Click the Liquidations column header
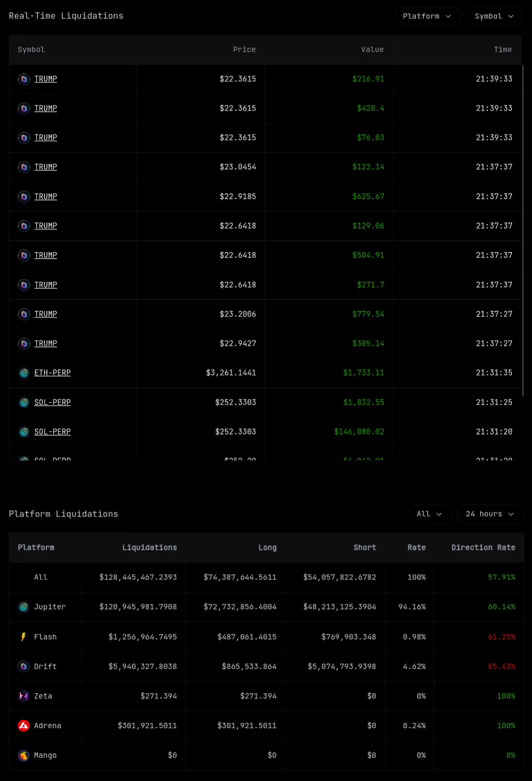 coord(150,547)
